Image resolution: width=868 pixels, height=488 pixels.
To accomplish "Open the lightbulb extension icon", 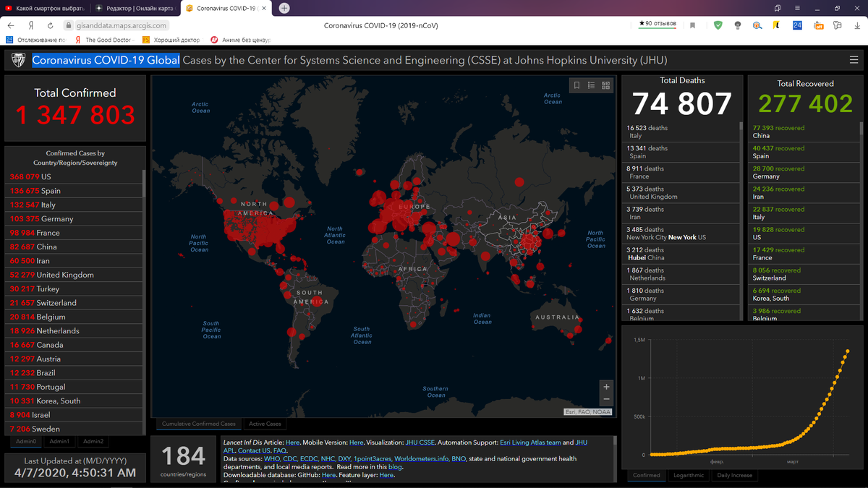I will tap(737, 25).
